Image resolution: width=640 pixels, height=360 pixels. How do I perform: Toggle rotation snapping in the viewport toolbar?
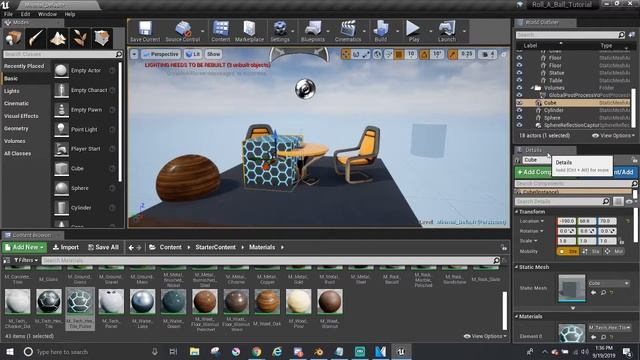point(424,54)
